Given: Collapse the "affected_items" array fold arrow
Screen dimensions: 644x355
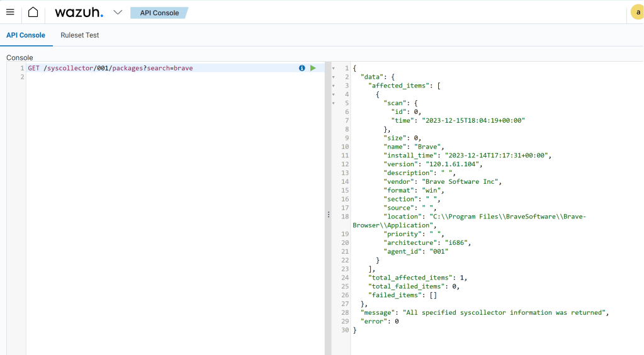Looking at the screenshot, I should pos(334,86).
